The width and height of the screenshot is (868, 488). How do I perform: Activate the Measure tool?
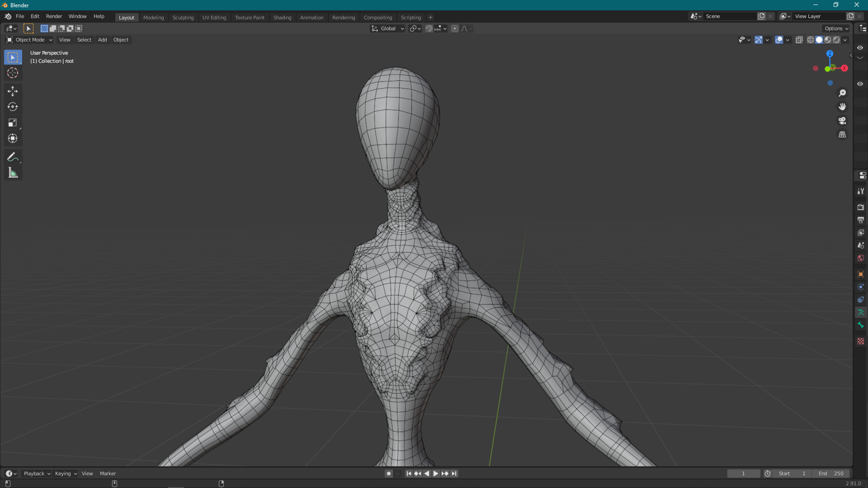pos(13,172)
